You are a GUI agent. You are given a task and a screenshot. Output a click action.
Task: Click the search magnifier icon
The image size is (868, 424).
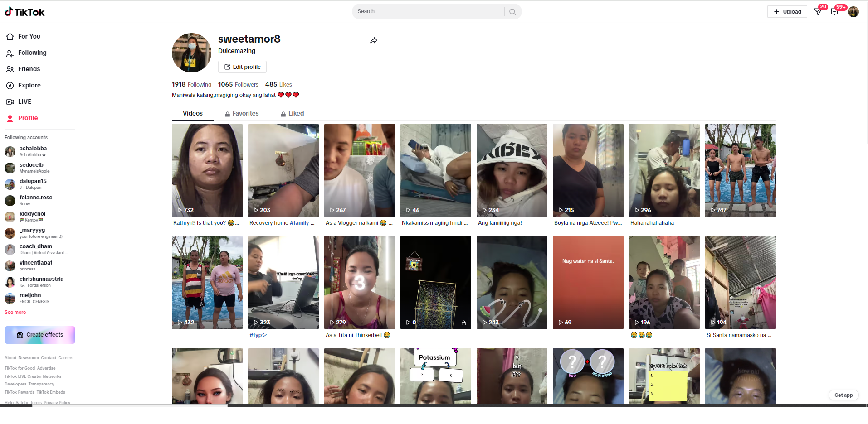pyautogui.click(x=512, y=12)
